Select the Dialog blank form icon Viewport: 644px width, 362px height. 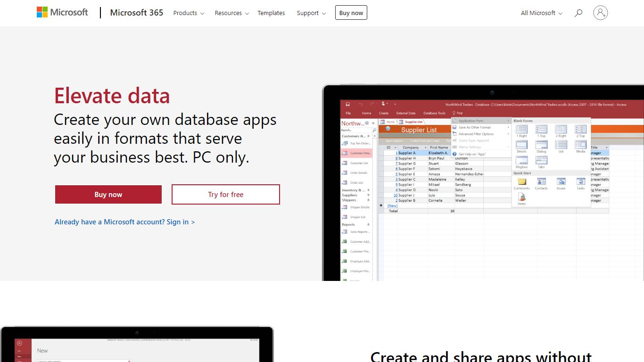click(541, 147)
